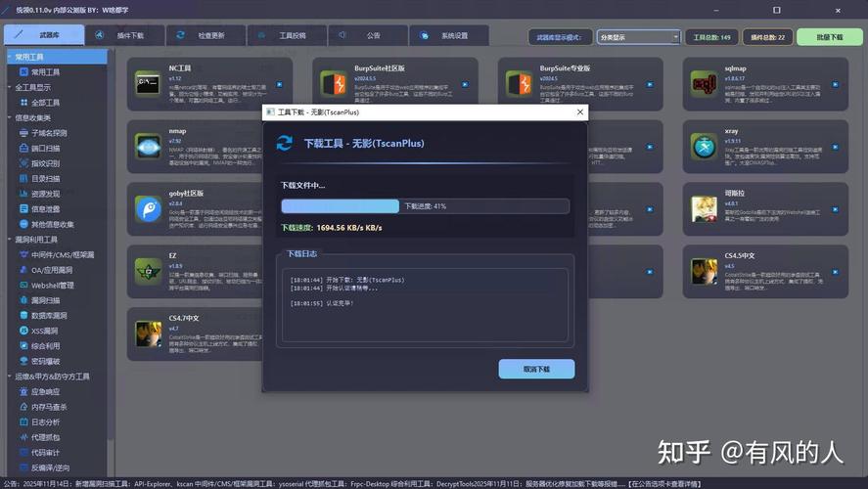
Task: Click the NC工具 terminal thumbnail
Action: click(148, 84)
